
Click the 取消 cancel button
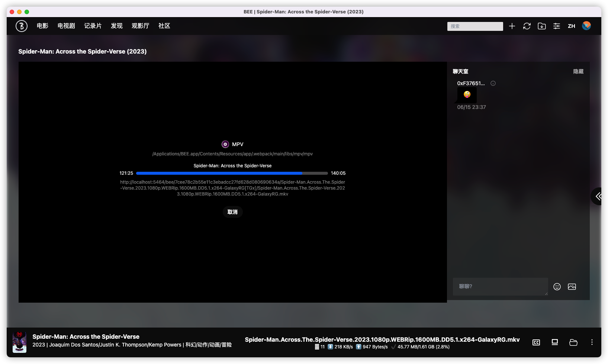[x=232, y=212]
